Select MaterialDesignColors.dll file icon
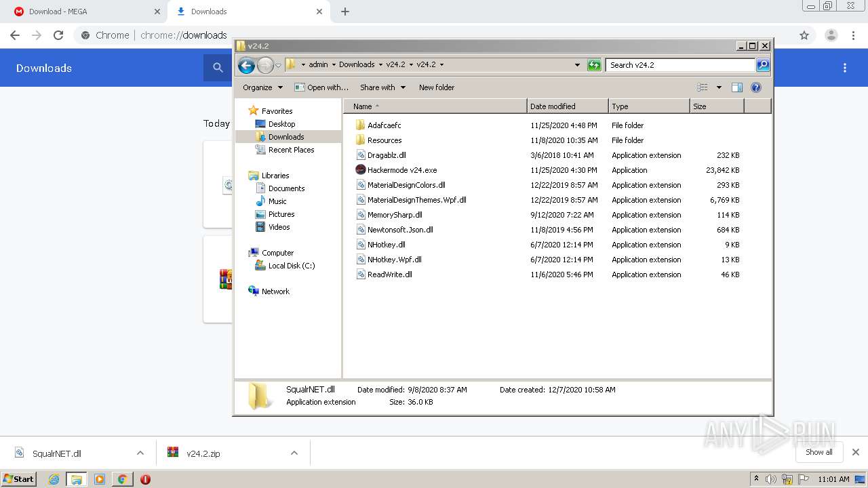 [361, 185]
